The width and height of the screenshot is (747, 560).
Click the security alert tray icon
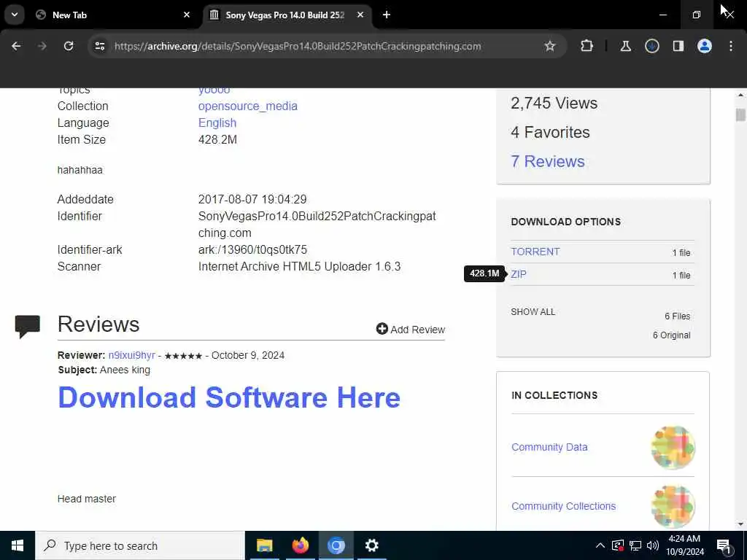coord(617,545)
